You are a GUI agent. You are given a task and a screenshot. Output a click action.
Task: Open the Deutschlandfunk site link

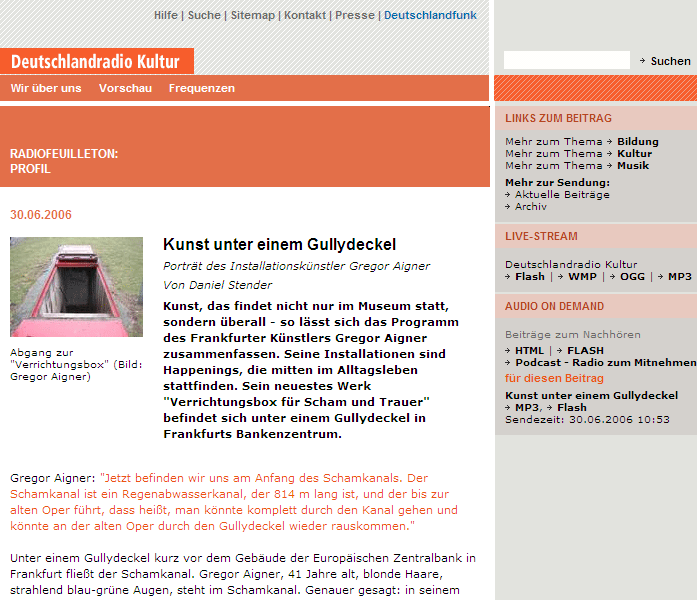point(430,15)
